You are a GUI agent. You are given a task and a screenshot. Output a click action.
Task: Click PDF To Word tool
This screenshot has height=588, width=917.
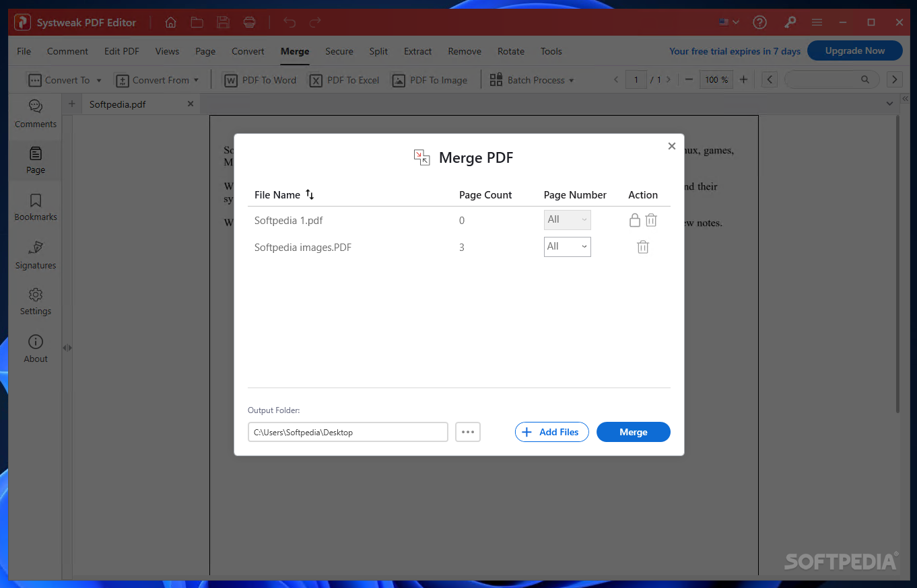pyautogui.click(x=260, y=80)
